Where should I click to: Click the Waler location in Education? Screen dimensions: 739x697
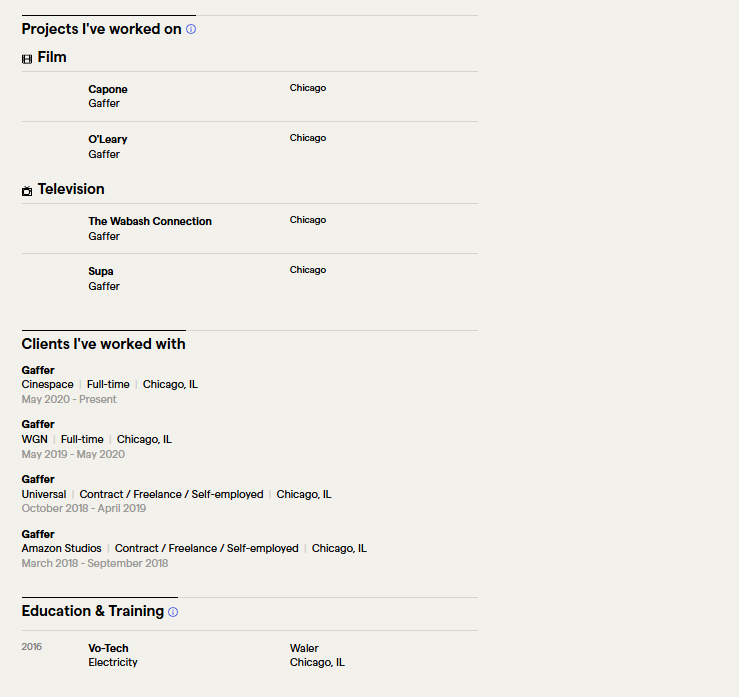click(304, 648)
